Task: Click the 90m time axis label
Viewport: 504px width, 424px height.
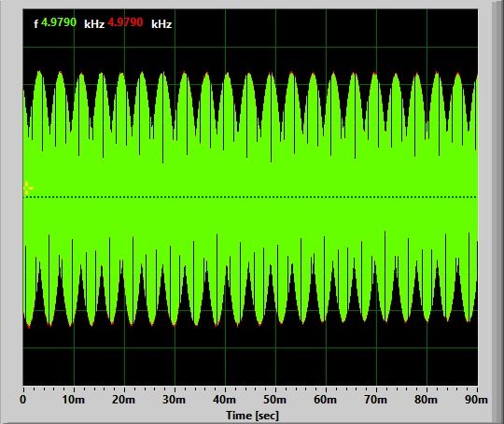Action: click(x=476, y=400)
